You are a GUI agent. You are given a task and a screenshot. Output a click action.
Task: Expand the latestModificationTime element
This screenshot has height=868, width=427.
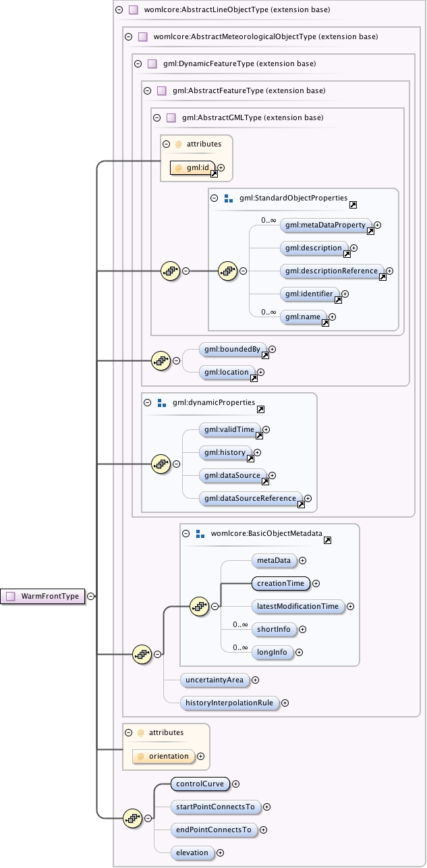pos(350,606)
